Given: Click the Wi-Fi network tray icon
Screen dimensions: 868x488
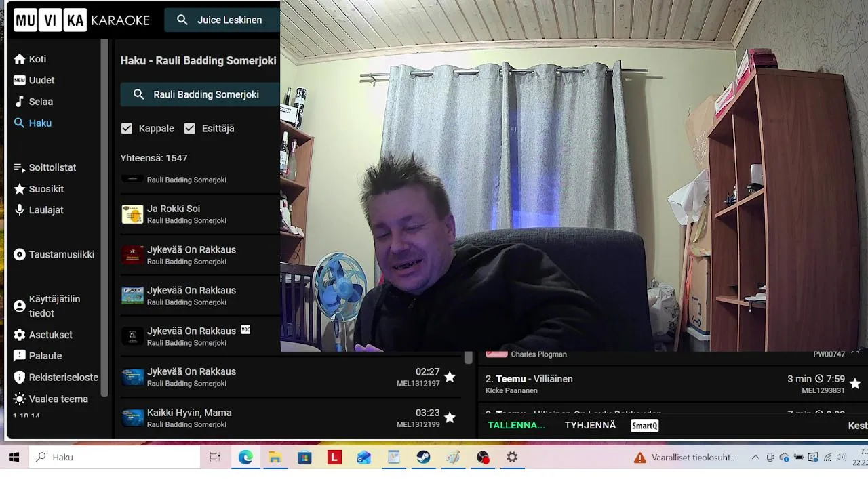Looking at the screenshot, I should [x=827, y=457].
